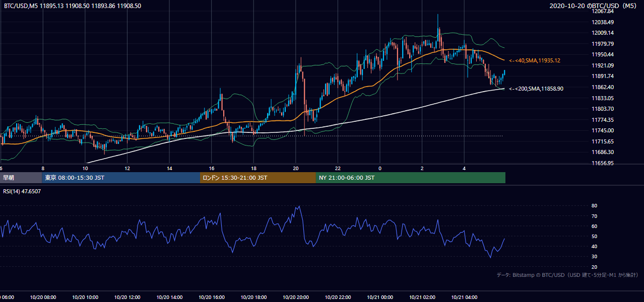The width and height of the screenshot is (644, 302).
Task: Click the 11686.30 price axis value
Action: click(603, 152)
